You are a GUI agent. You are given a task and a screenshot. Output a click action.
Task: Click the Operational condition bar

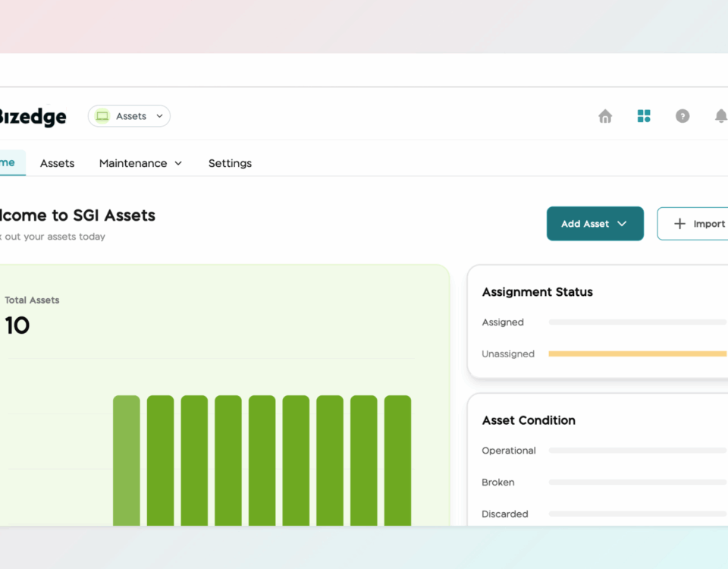[x=637, y=451]
